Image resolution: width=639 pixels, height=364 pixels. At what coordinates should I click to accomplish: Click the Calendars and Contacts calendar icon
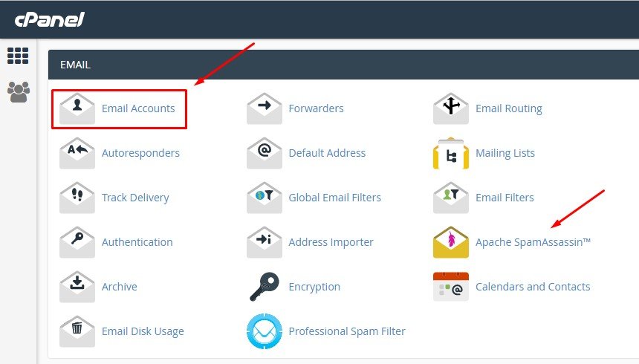[x=451, y=287]
